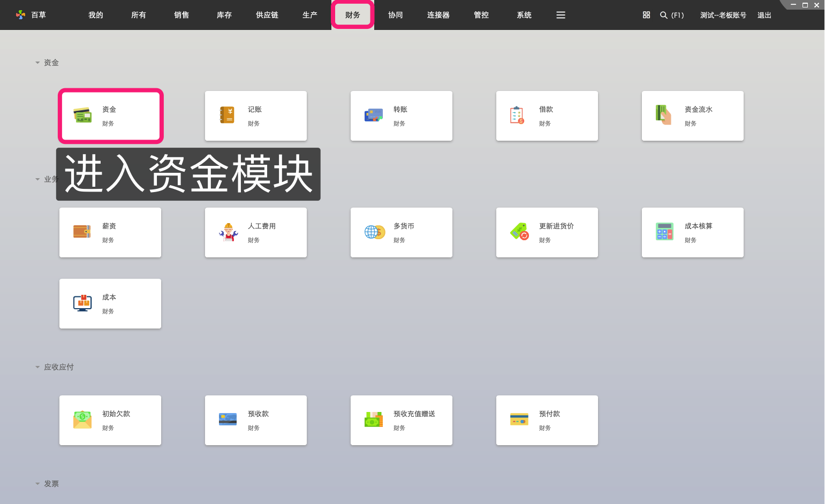Viewport: 825px width, 504px height.
Task: Collapse the 资金 section
Action: coord(37,63)
